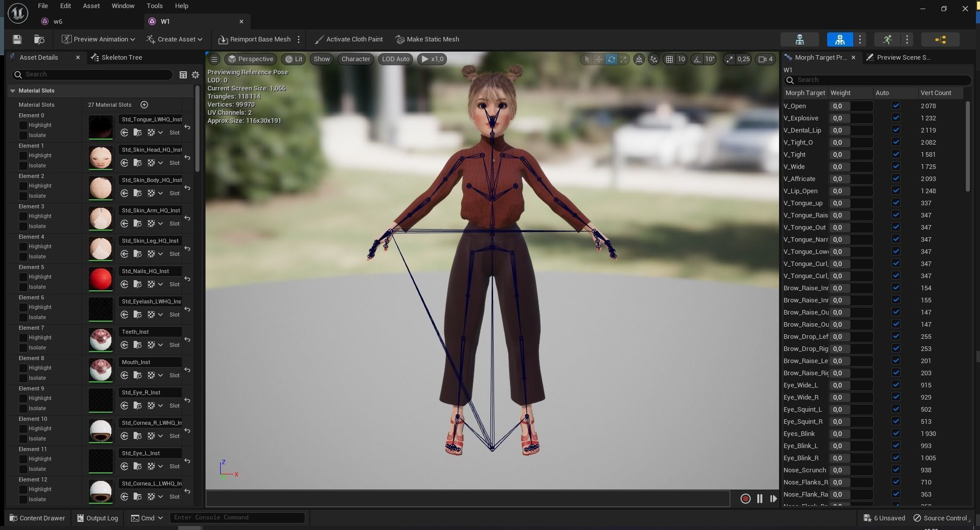Toggle surface snapping icon in viewport

tap(654, 59)
